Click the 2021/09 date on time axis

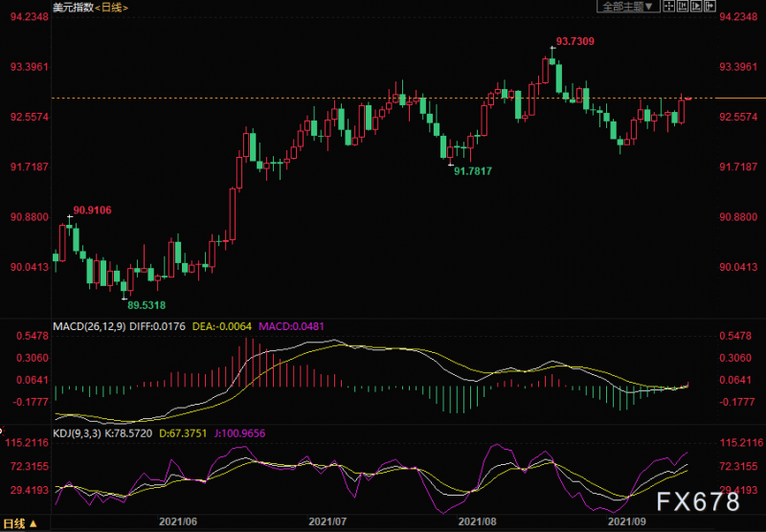[x=627, y=521]
